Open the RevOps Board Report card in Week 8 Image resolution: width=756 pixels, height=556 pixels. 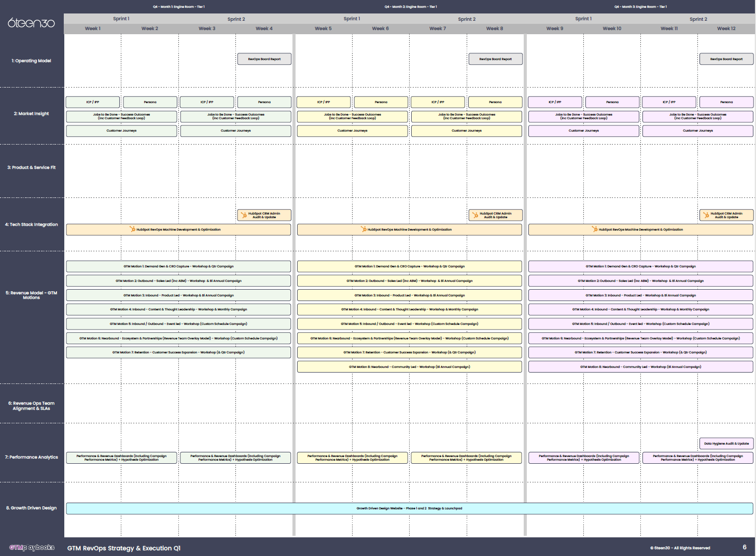pyautogui.click(x=495, y=59)
